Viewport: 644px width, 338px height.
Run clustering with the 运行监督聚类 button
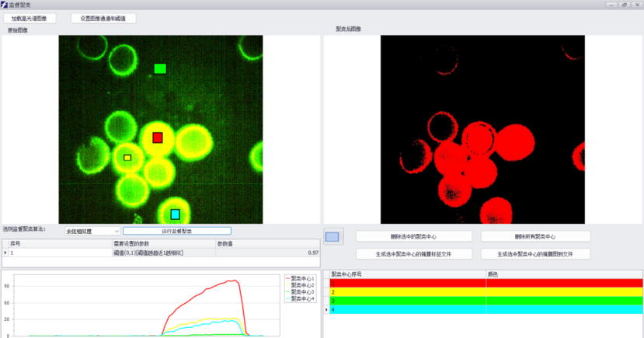176,231
